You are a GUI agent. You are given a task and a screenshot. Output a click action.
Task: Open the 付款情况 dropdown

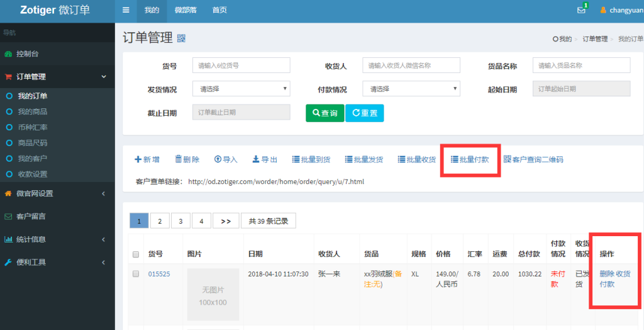(411, 89)
